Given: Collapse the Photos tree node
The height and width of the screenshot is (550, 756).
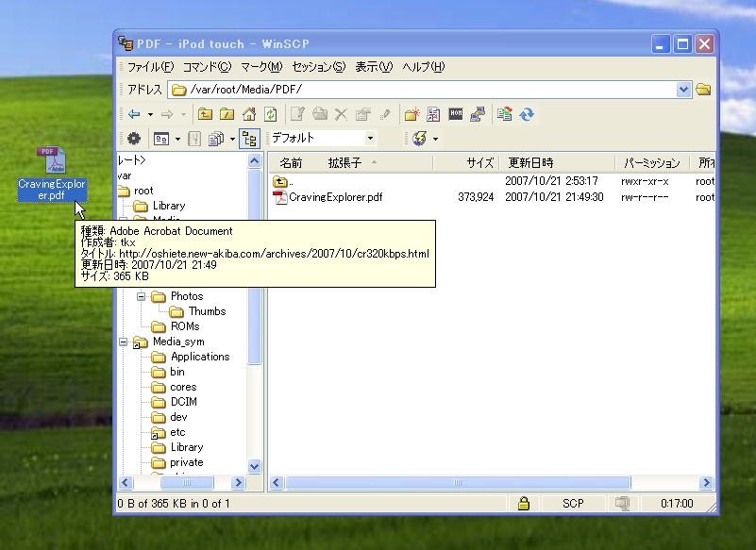Looking at the screenshot, I should pos(141,296).
